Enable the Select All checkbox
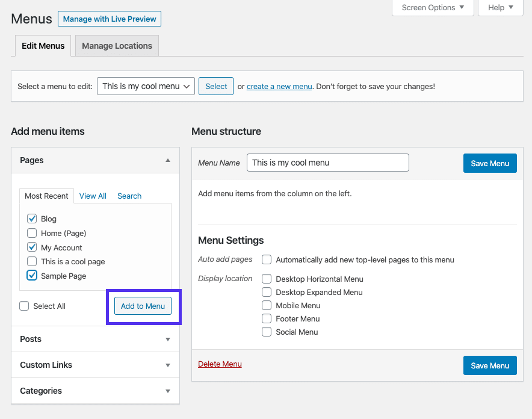This screenshot has width=532, height=419. (24, 306)
